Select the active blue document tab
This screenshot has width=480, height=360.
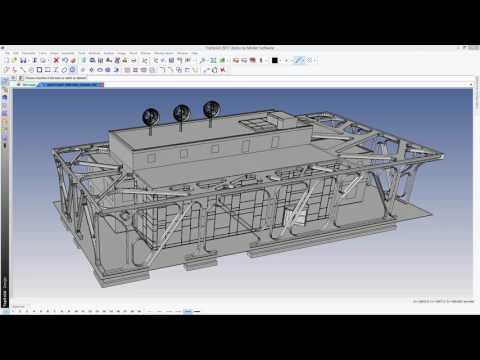point(70,85)
